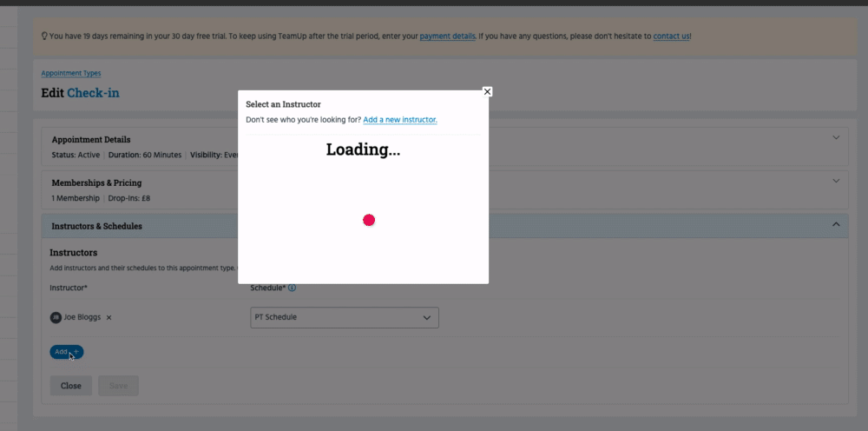Remove Joe Bloggs with the x icon
868x431 pixels.
point(108,318)
